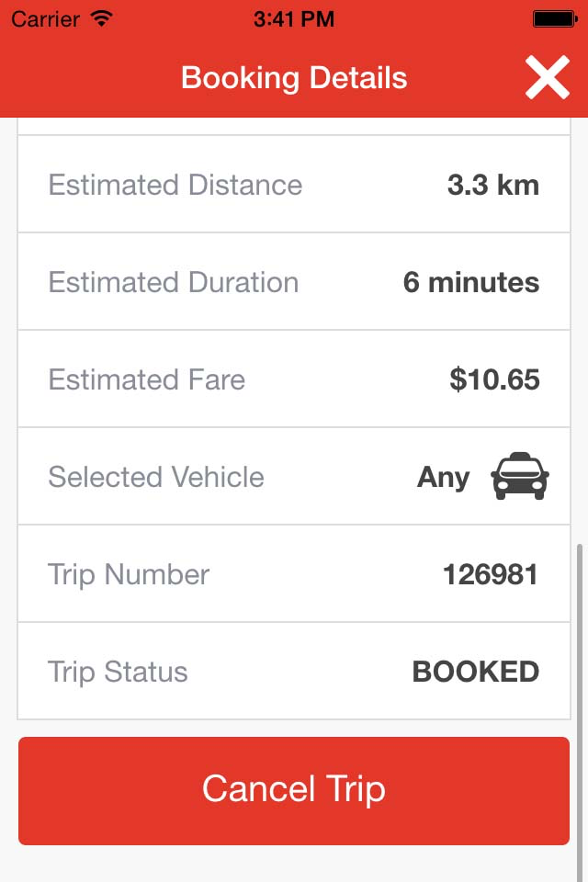
Task: Tap the 3:41 PM clock
Action: (x=294, y=19)
